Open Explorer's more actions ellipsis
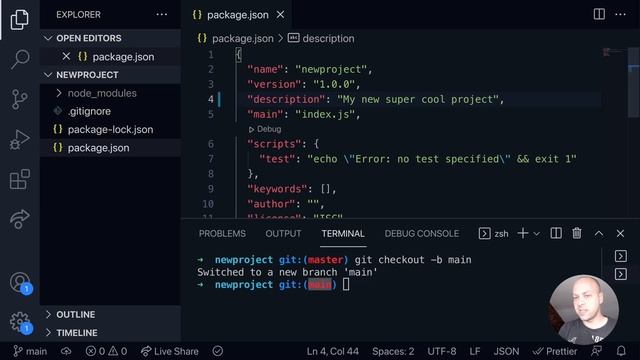The height and width of the screenshot is (360, 640). point(162,15)
